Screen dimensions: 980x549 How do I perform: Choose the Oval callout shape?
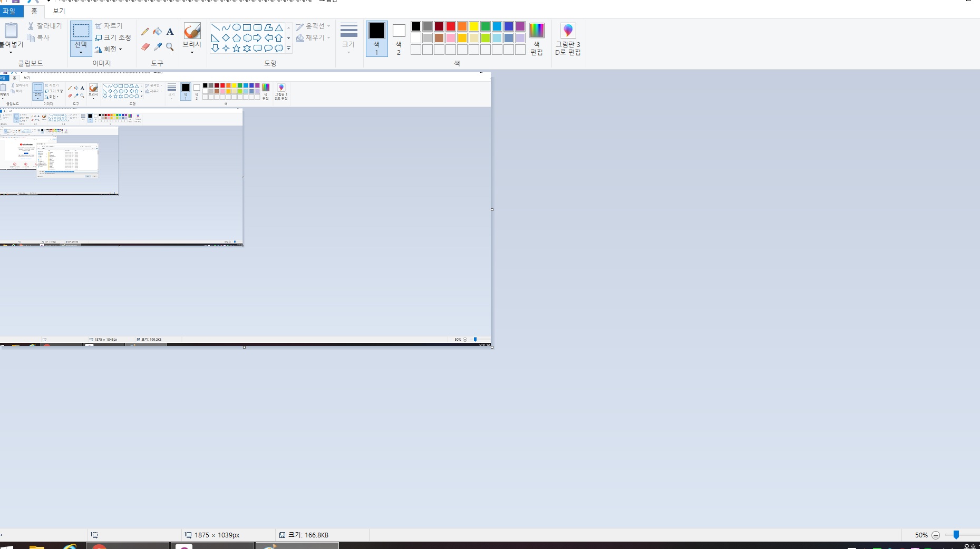coord(268,49)
